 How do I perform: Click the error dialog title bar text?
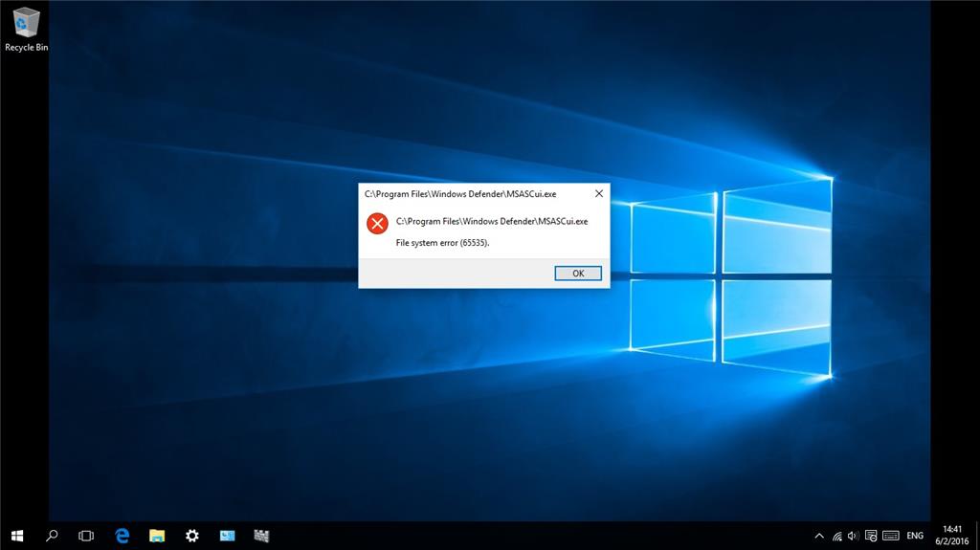(x=460, y=194)
